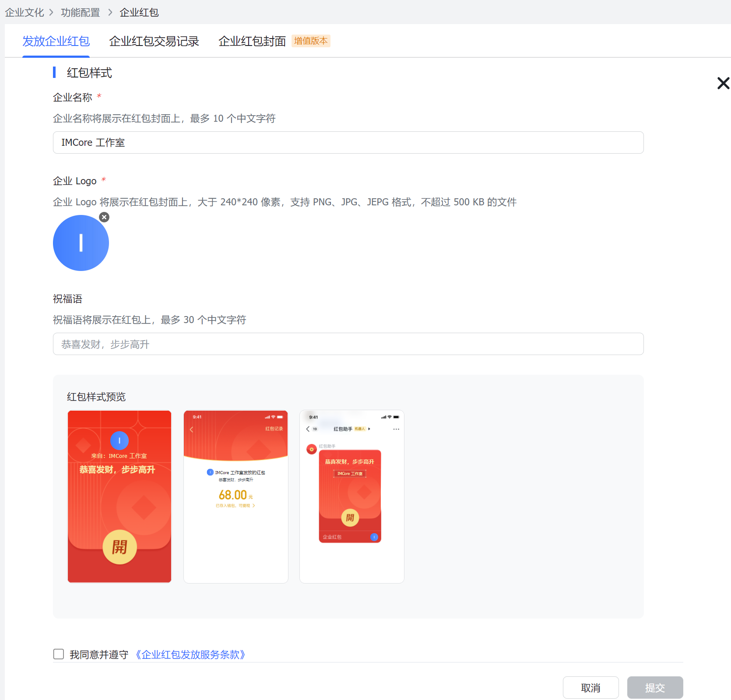Viewport: 731px width, 700px height.
Task: Check the agree to service terms checkbox
Action: (x=59, y=654)
